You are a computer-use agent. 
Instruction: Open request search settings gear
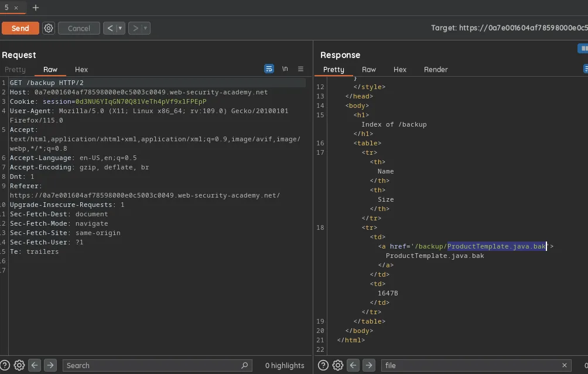click(x=19, y=365)
